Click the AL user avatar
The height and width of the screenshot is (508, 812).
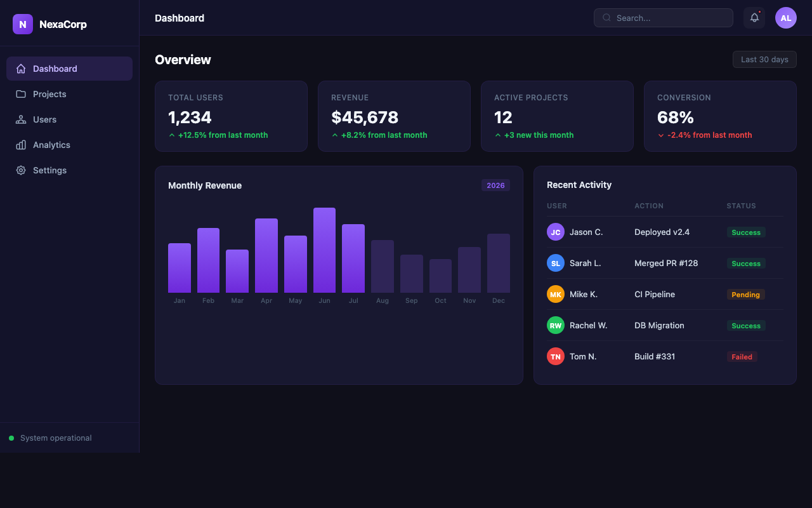point(786,18)
